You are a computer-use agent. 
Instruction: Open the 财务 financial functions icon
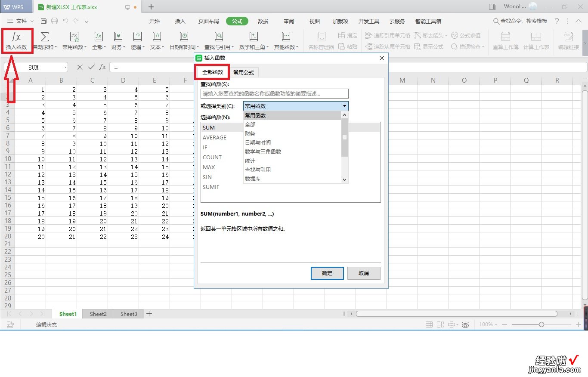click(x=118, y=37)
